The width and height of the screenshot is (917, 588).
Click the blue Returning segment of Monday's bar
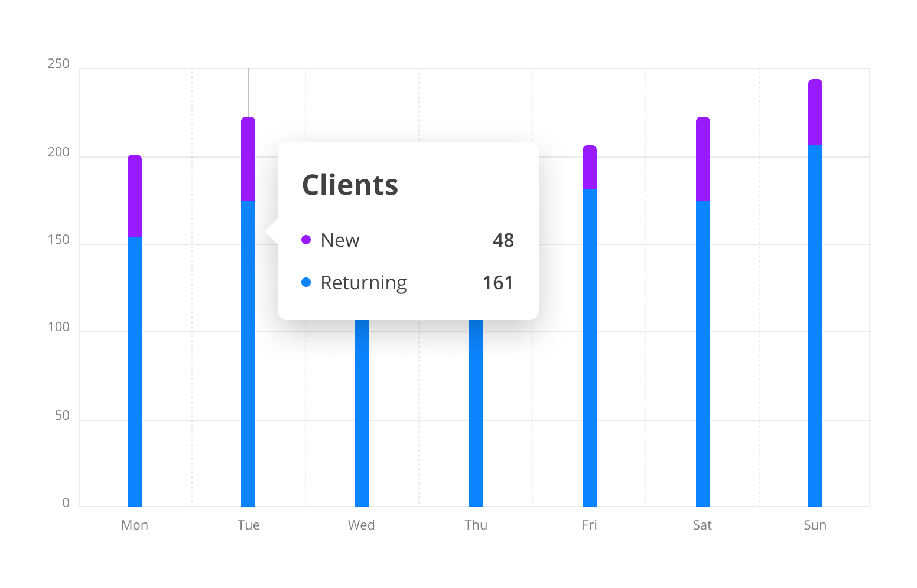pyautogui.click(x=135, y=372)
